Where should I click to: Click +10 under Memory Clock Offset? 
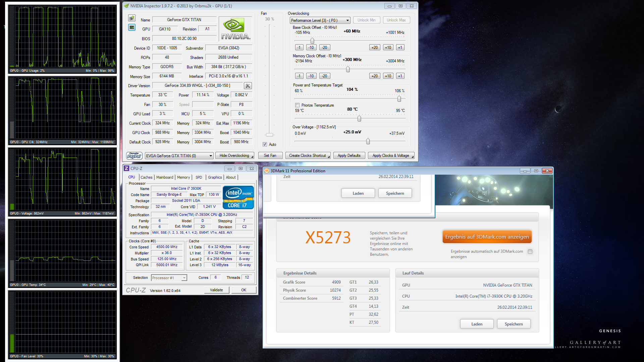coord(388,76)
